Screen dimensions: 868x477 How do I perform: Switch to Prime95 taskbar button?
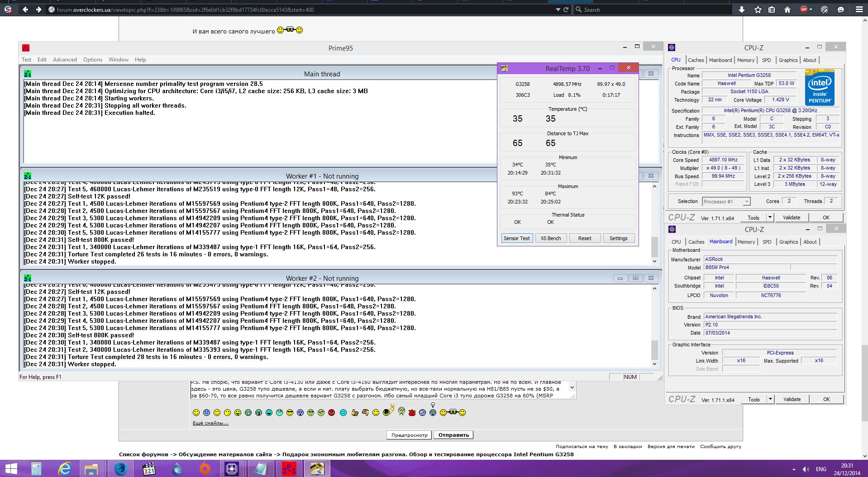[x=289, y=468]
